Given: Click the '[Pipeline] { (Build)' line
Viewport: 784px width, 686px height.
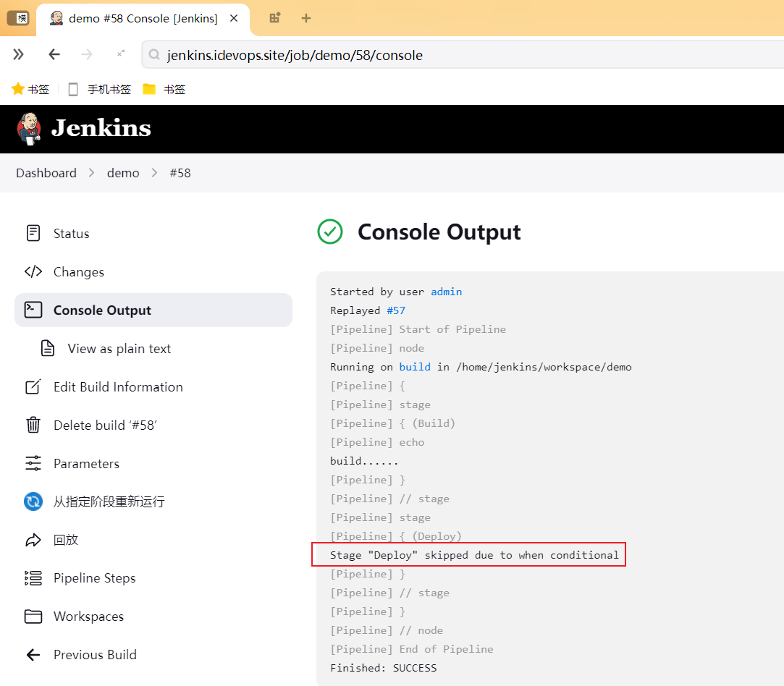Looking at the screenshot, I should 392,423.
